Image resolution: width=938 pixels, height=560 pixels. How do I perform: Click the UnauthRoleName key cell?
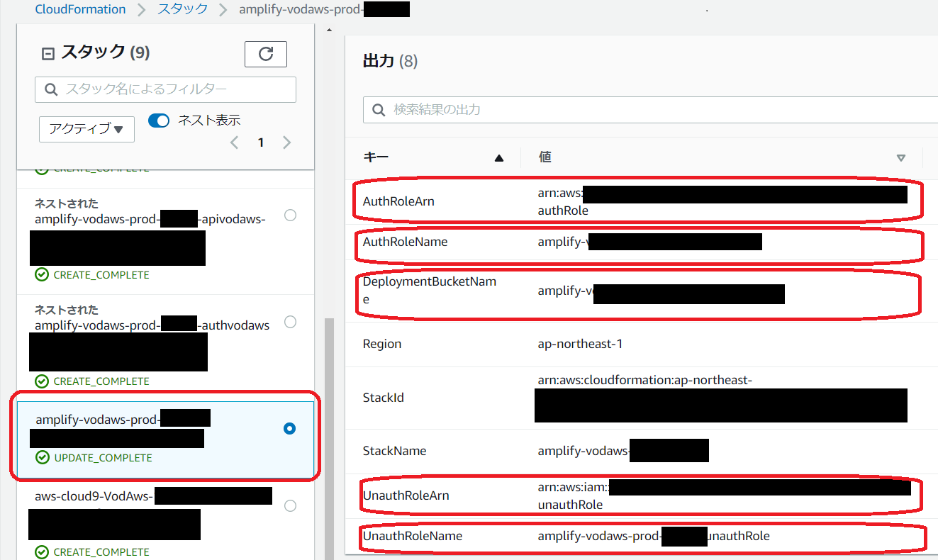pyautogui.click(x=413, y=536)
